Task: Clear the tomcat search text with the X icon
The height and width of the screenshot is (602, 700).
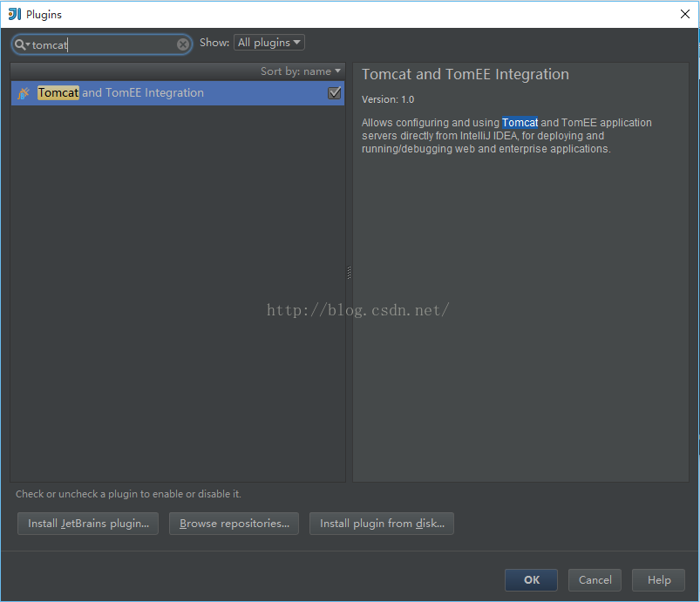Action: (x=182, y=44)
